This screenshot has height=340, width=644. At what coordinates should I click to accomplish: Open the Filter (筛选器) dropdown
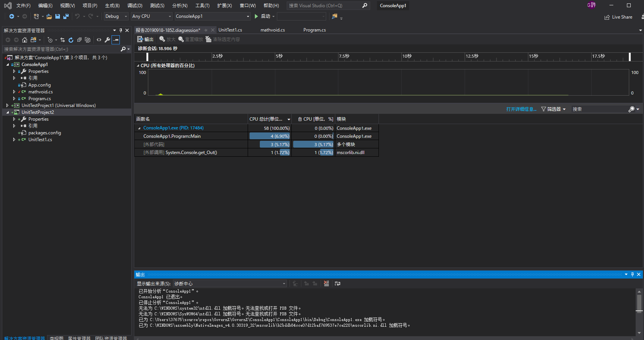click(x=553, y=109)
